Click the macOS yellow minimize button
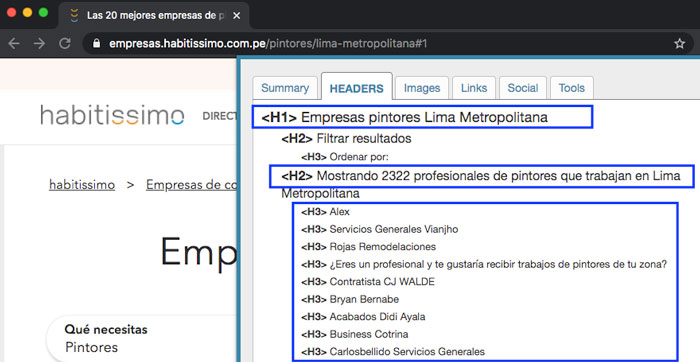This screenshot has height=362, width=700. (x=27, y=12)
